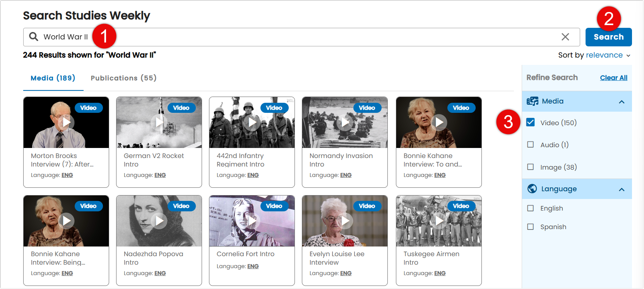Check the Spanish language filter
The height and width of the screenshot is (289, 644).
(x=530, y=227)
